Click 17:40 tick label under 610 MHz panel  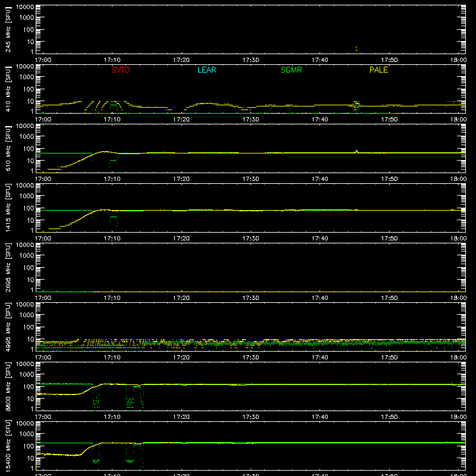pos(320,179)
